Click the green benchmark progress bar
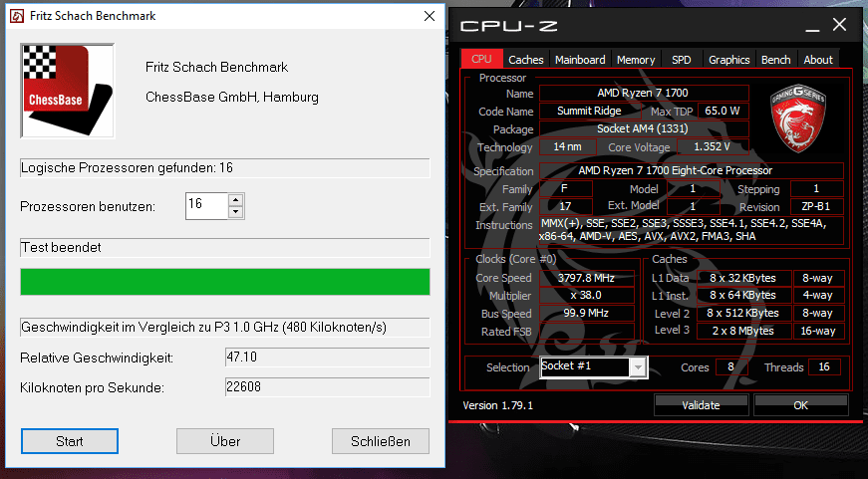868x479 pixels. pos(225,282)
